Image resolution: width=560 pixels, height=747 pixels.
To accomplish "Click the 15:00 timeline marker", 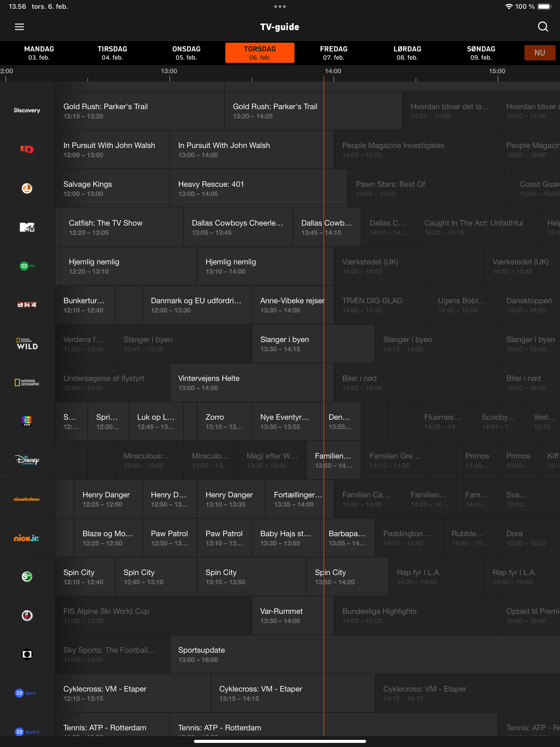I will click(x=497, y=71).
